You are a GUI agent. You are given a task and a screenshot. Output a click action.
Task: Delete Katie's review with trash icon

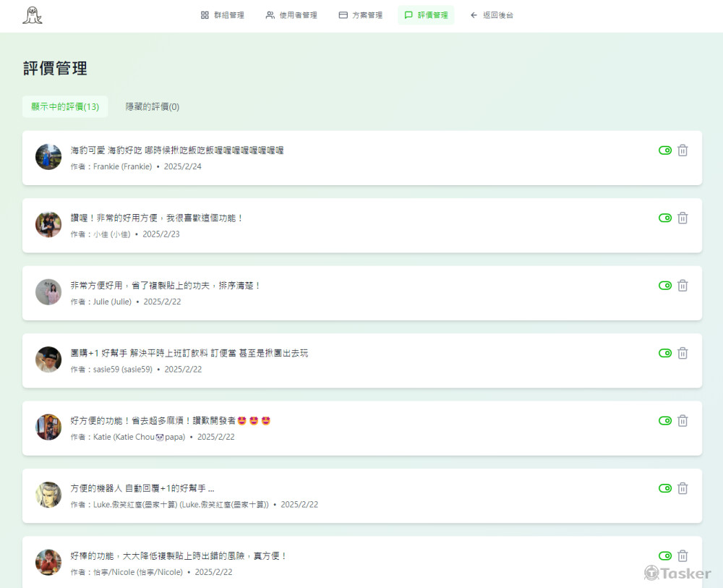coord(683,421)
